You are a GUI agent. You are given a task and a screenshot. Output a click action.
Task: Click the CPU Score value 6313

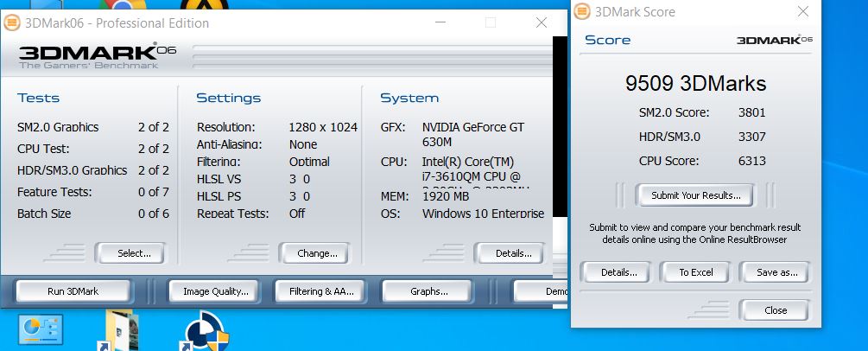[751, 161]
